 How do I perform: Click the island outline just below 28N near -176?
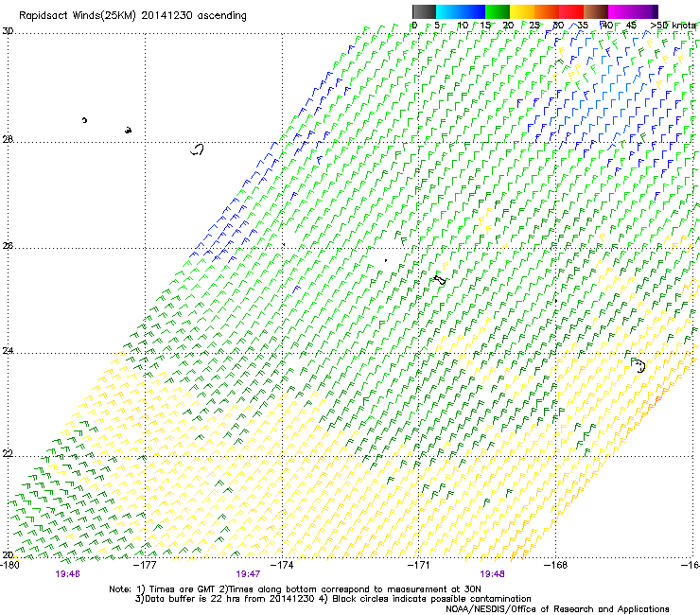coord(198,149)
